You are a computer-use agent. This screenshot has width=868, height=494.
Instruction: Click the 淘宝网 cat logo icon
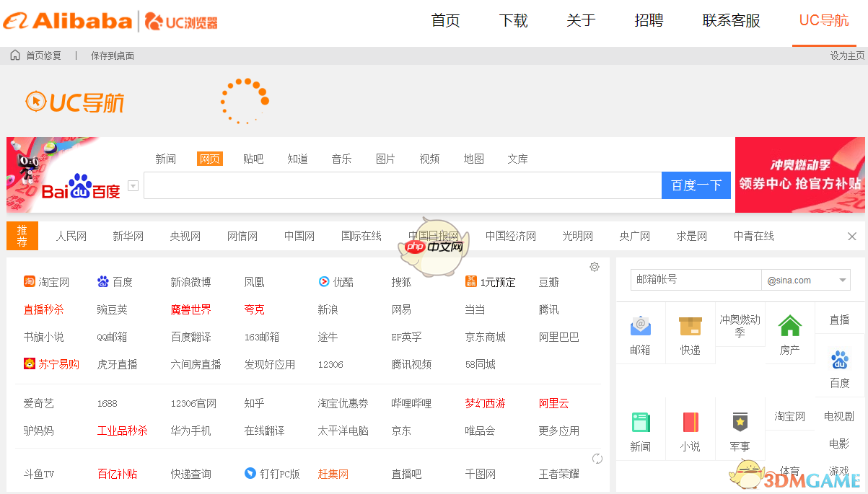pyautogui.click(x=28, y=281)
